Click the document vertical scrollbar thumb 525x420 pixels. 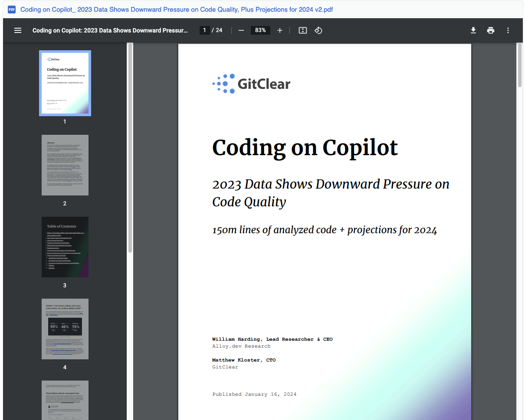519,65
